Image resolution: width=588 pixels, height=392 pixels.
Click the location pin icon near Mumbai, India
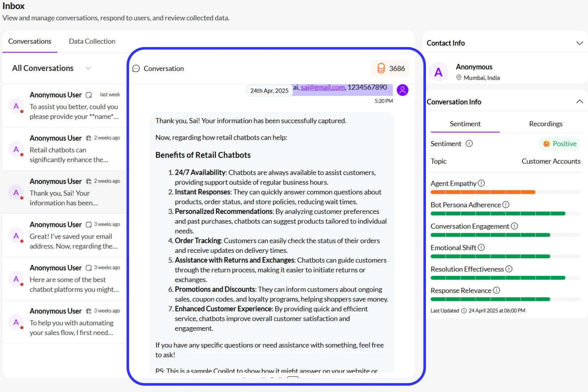tap(459, 78)
